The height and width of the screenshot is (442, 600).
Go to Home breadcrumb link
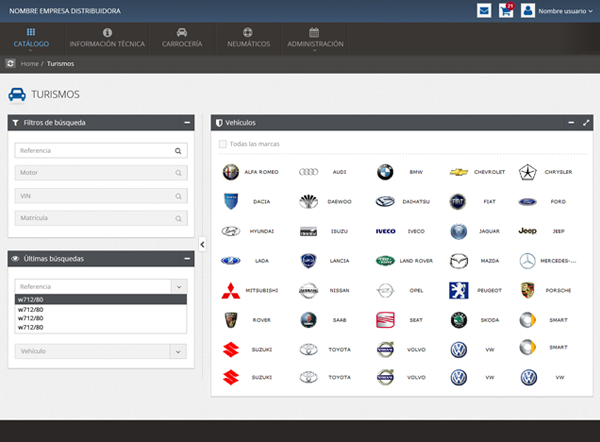coord(28,63)
